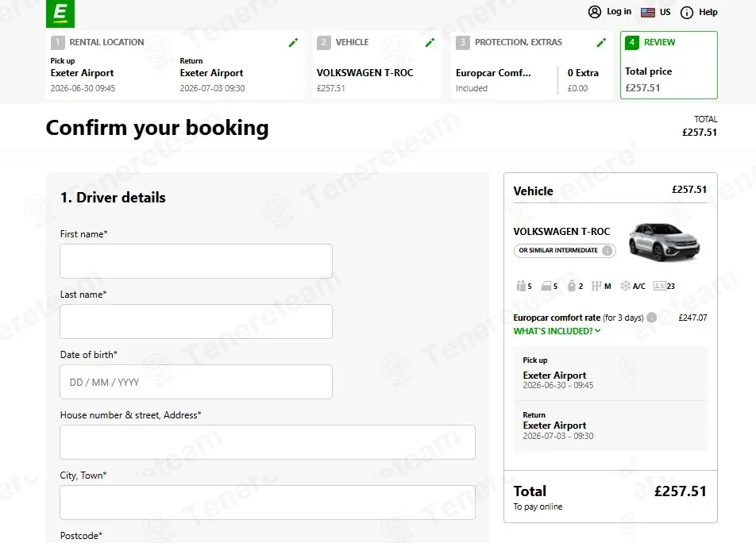Click the Europcar Comf... protection text
The width and height of the screenshot is (756, 543).
tap(493, 73)
